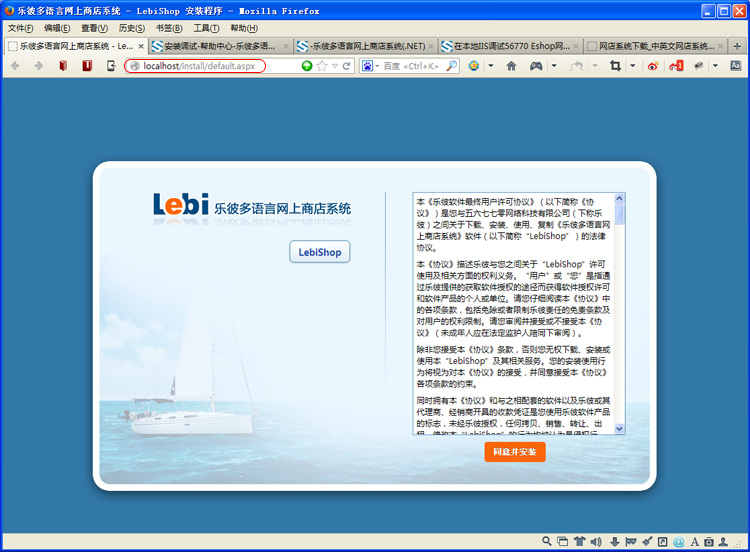Click the undo closed tab arrow icon
Viewport: 750px width, 552px height.
click(576, 66)
